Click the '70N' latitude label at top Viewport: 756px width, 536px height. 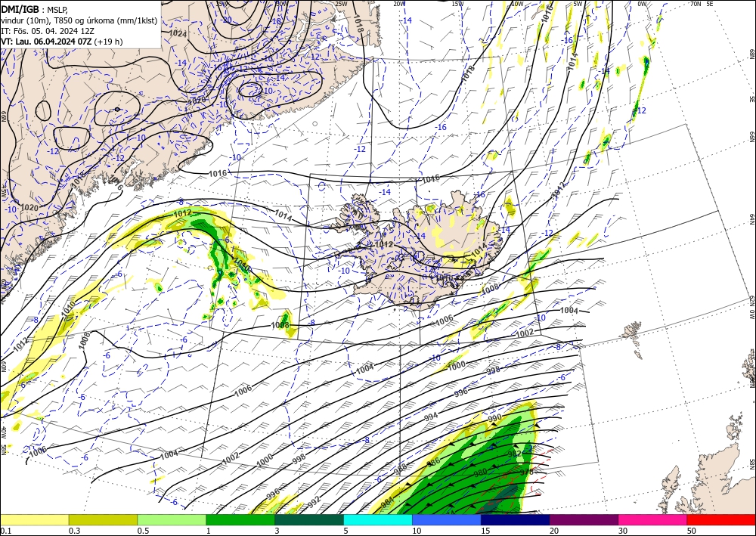(696, 4)
